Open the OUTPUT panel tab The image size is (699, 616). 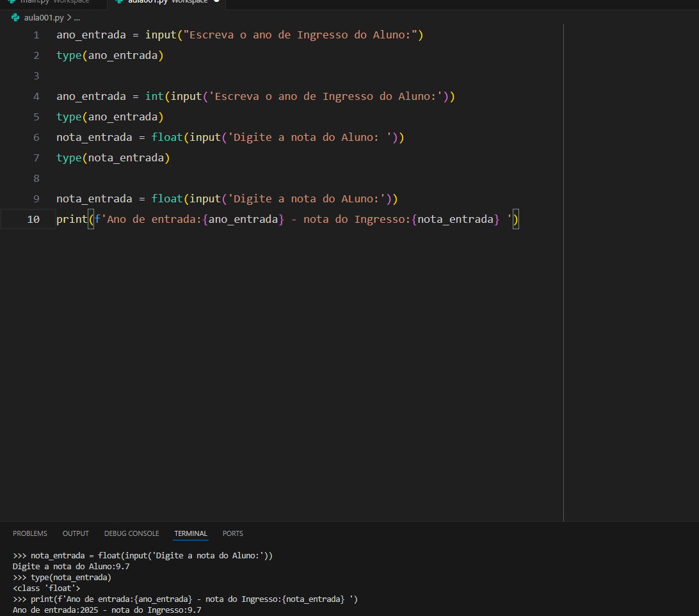[x=76, y=533]
